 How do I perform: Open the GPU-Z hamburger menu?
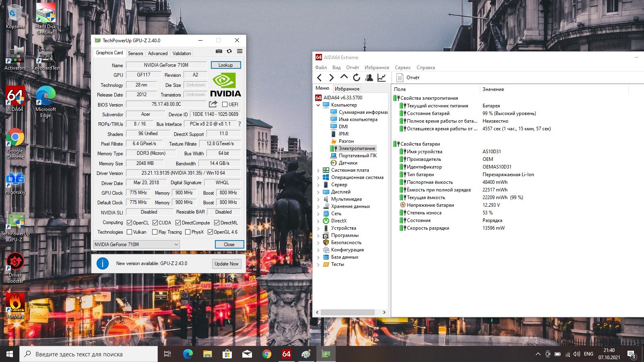point(239,51)
